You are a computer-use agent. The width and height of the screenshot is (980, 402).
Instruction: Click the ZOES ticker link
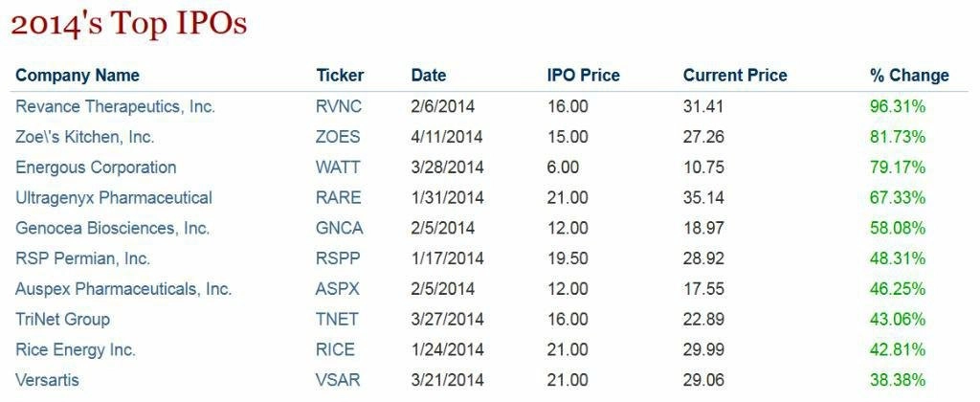338,137
